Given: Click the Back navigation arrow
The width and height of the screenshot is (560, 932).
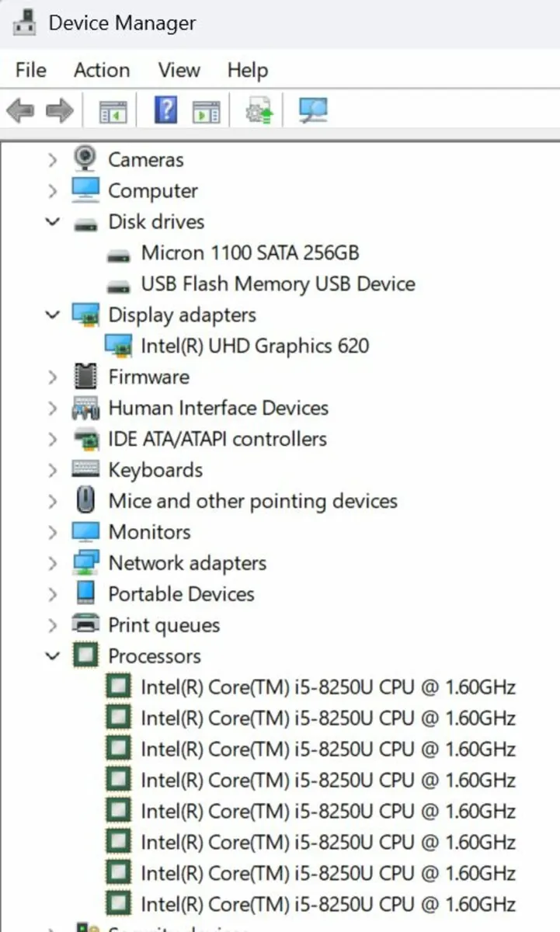Looking at the screenshot, I should pos(19,110).
